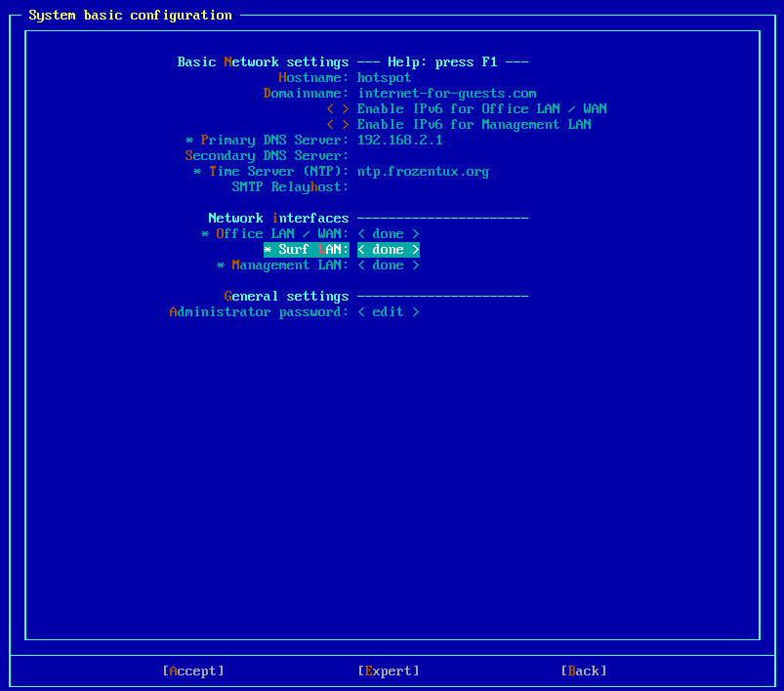Click the SMTP Relayhost label

[x=291, y=187]
